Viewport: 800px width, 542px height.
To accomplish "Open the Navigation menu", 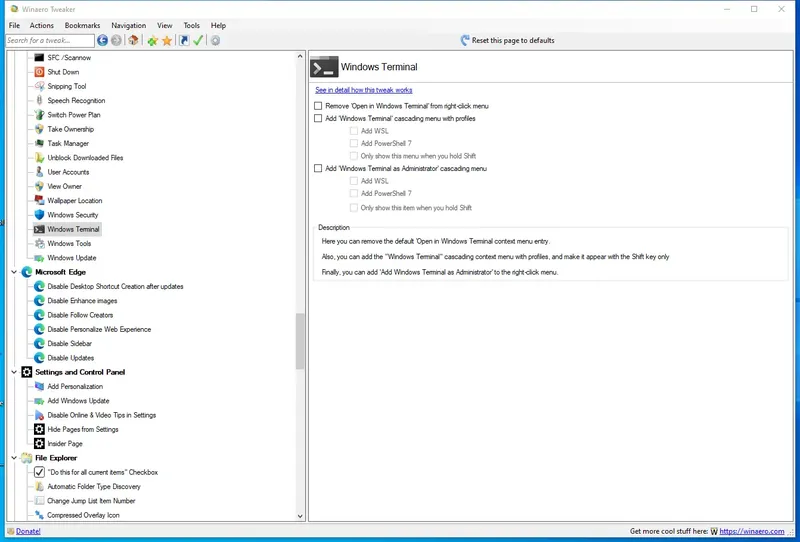I will coord(129,25).
